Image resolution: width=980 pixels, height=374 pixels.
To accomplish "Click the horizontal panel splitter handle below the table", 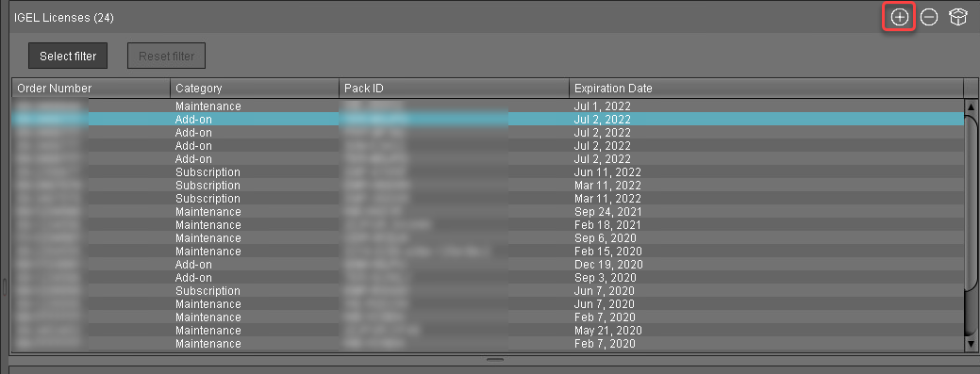I will point(495,360).
